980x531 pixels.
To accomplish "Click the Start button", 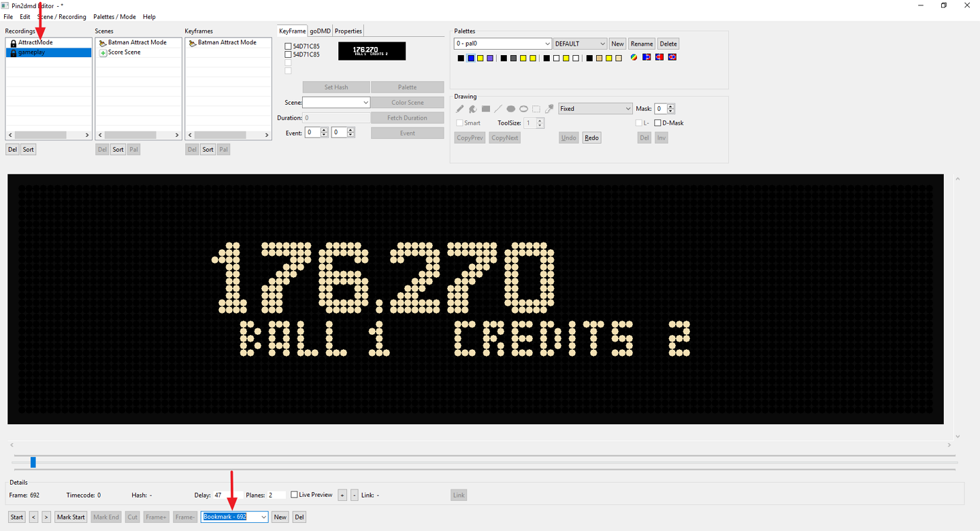I will 17,517.
